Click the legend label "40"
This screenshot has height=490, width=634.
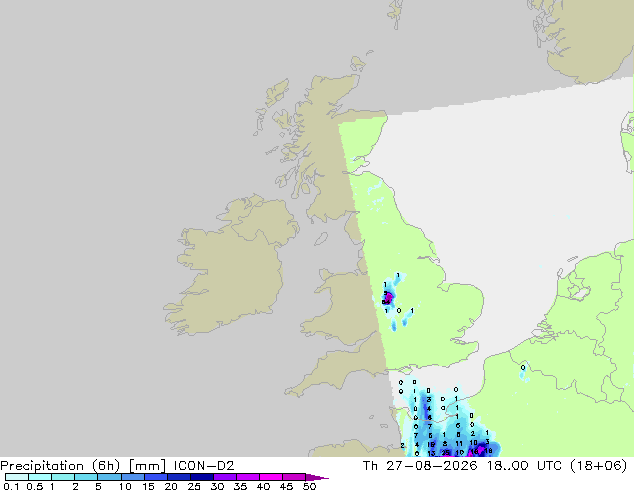click(x=263, y=486)
